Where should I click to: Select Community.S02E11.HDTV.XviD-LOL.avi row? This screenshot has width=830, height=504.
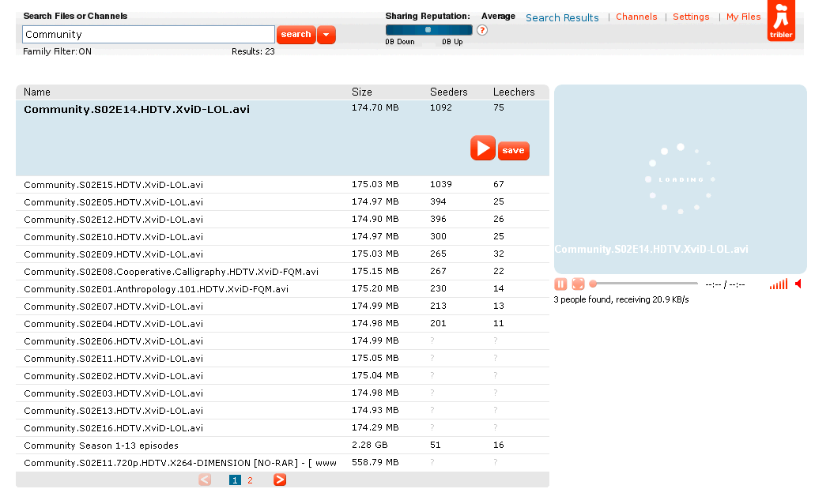(283, 359)
